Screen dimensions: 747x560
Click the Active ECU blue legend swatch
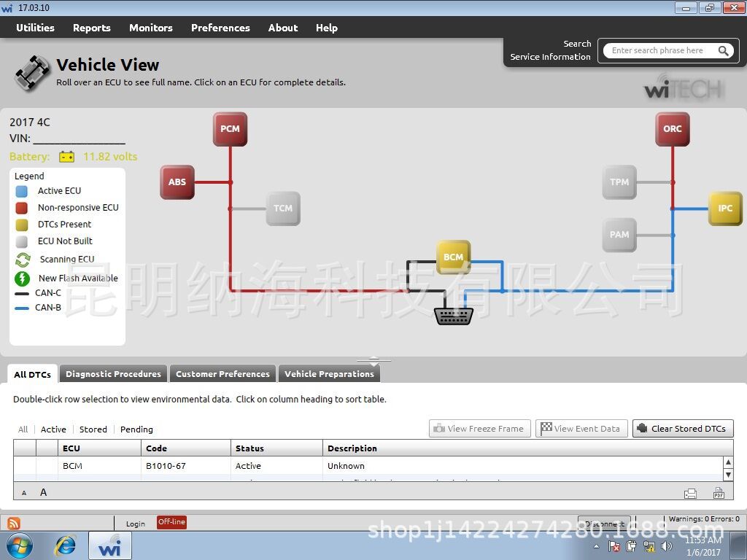tap(21, 191)
